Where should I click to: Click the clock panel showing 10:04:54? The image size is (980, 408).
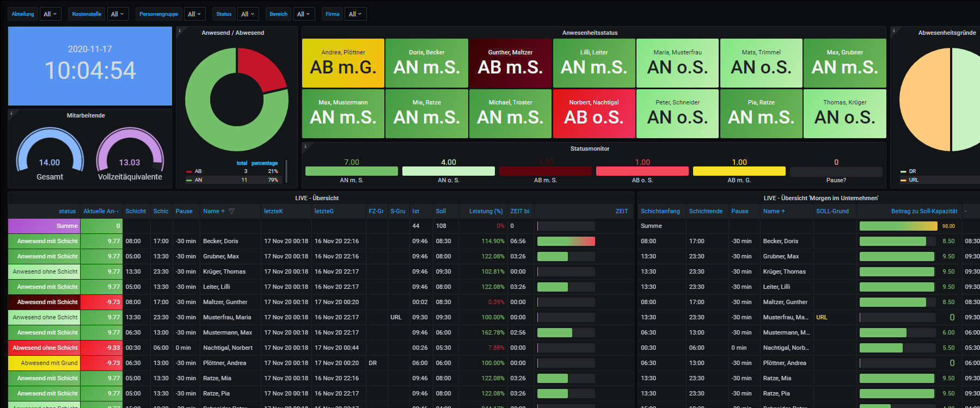(90, 66)
